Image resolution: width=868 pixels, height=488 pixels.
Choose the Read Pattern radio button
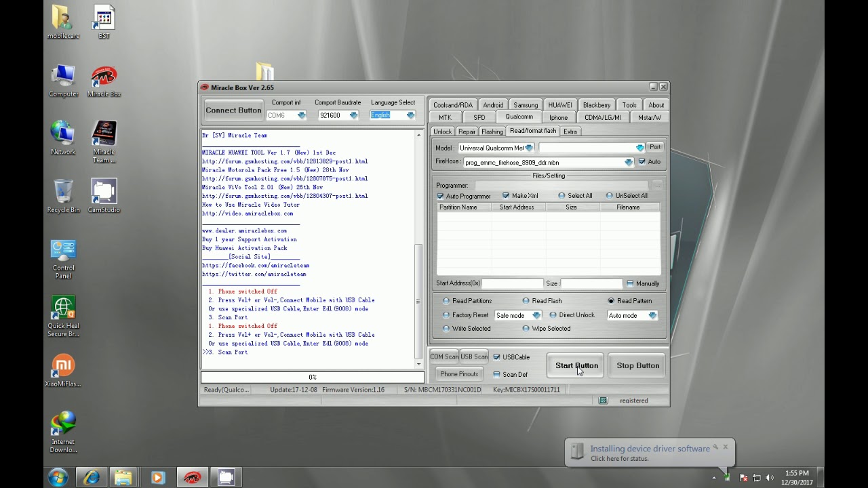611,301
